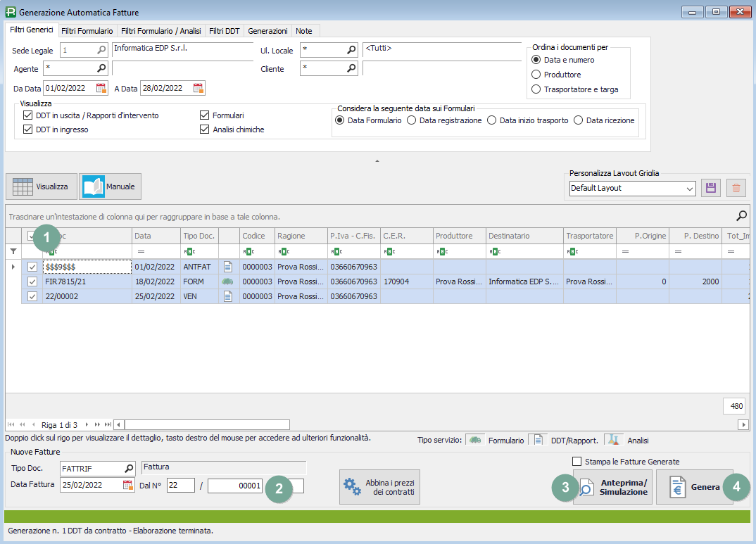Image resolution: width=756 pixels, height=544 pixels.
Task: Uncheck the Formulari checkbox
Action: 206,115
